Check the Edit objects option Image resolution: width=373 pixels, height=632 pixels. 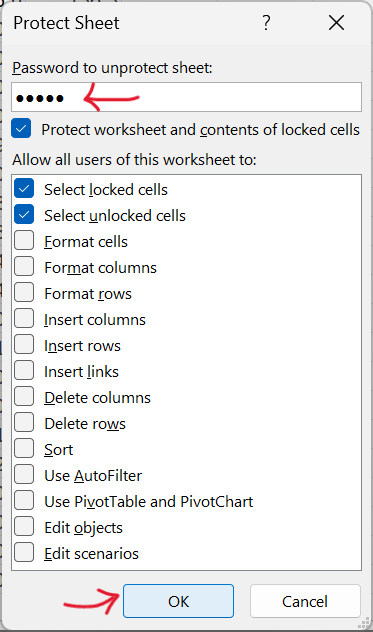click(24, 527)
